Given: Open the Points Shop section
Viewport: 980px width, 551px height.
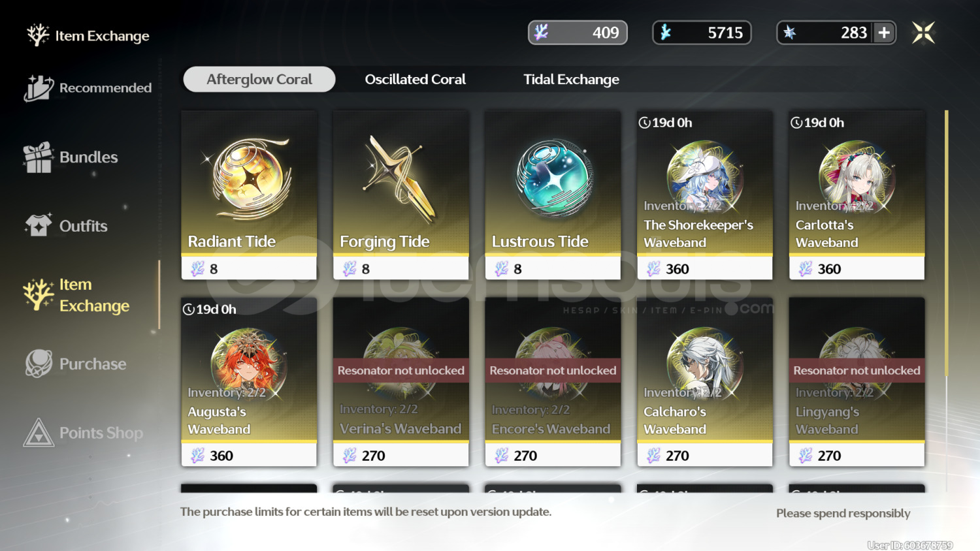Looking at the screenshot, I should (x=83, y=433).
